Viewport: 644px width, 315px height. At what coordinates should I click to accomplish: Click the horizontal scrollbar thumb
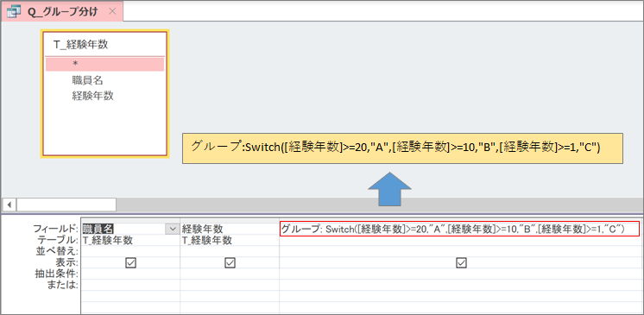pos(66,205)
